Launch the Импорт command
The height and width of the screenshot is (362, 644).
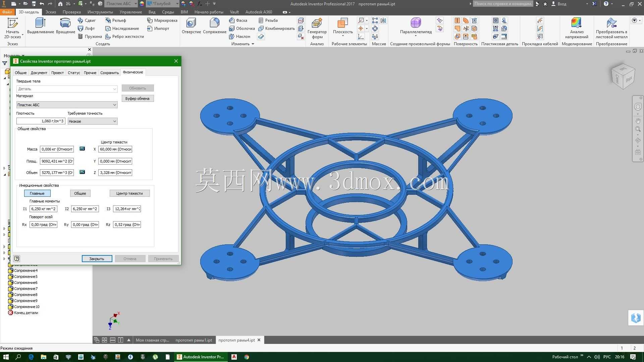coord(158,28)
